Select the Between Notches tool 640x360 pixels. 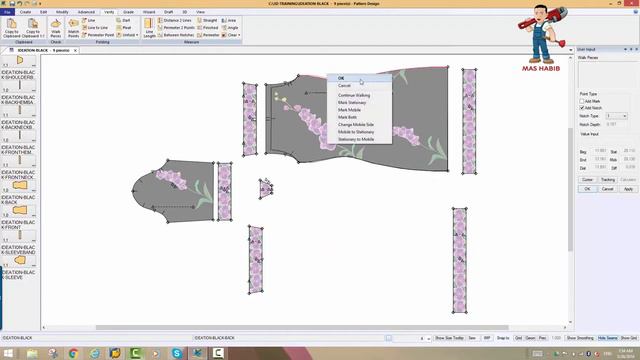click(176, 35)
